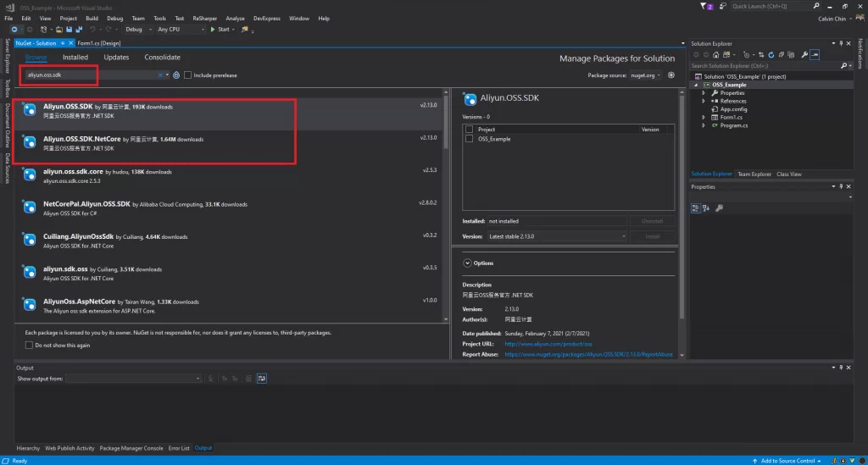The width and height of the screenshot is (868, 465).
Task: Open the ReSharper menu
Action: (204, 19)
